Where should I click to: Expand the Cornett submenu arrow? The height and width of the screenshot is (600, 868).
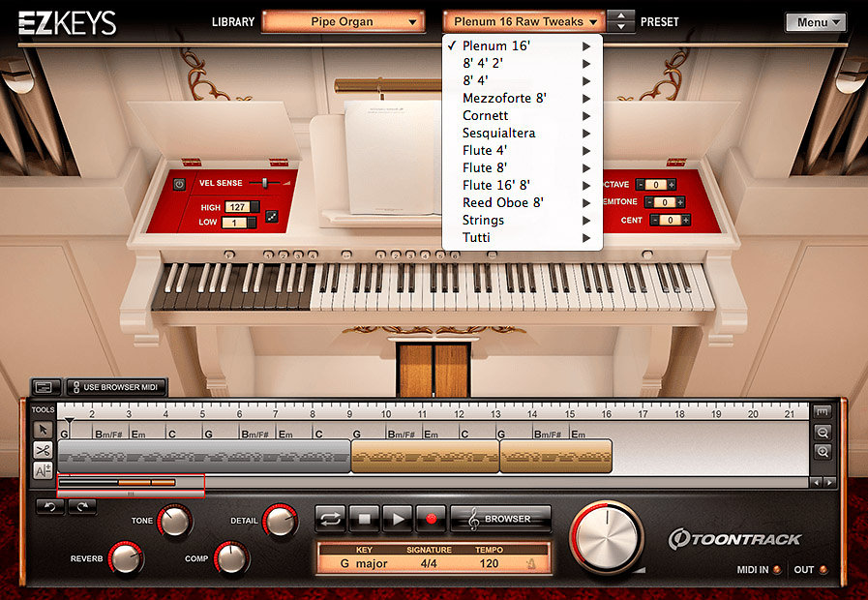[x=586, y=116]
